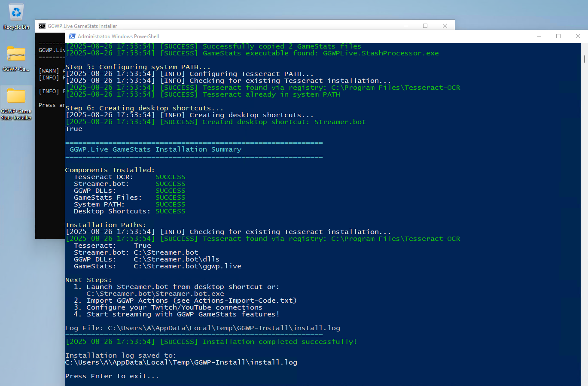This screenshot has height=386, width=588.
Task: Click the PowerShell vertical scrollbar thumb
Action: tap(584, 59)
